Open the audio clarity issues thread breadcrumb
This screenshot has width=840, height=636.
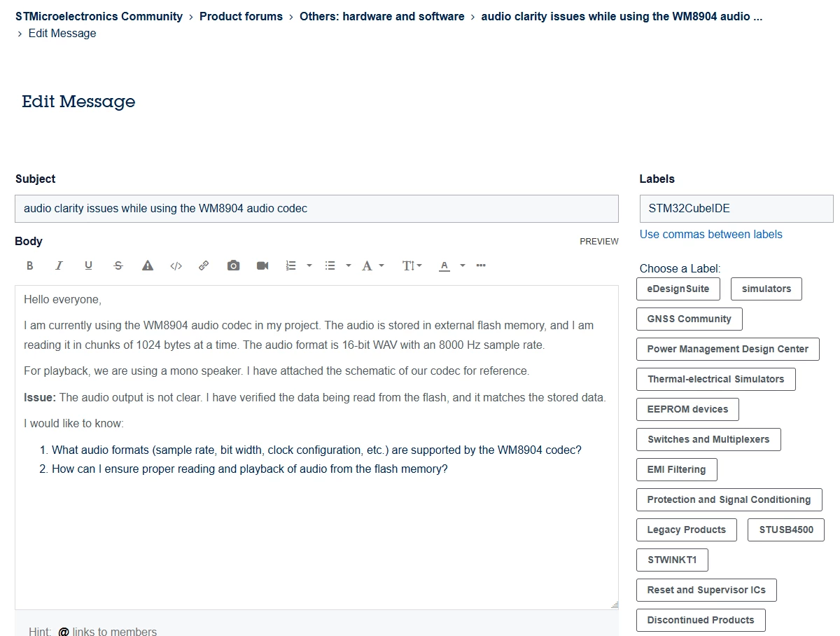coord(622,16)
